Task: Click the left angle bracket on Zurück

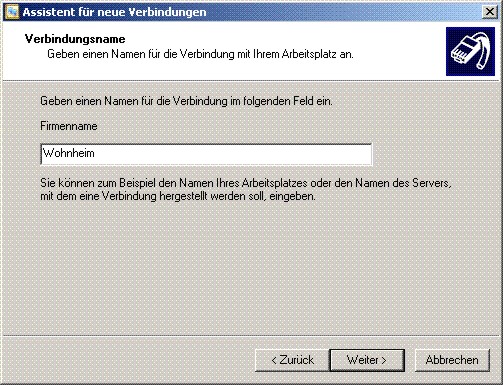Action: [x=274, y=360]
